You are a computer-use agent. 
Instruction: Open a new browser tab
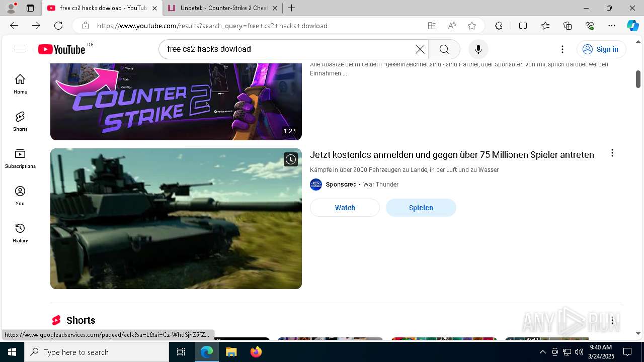[x=292, y=8]
